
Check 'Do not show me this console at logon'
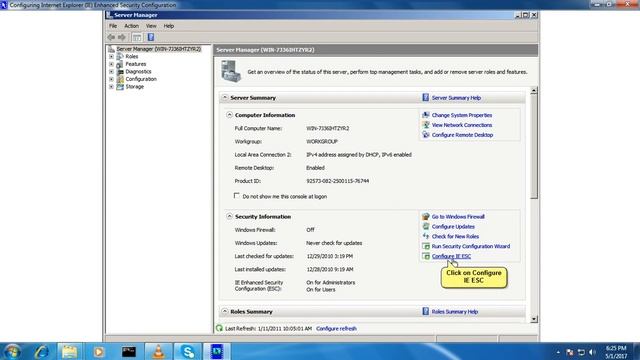pos(237,196)
